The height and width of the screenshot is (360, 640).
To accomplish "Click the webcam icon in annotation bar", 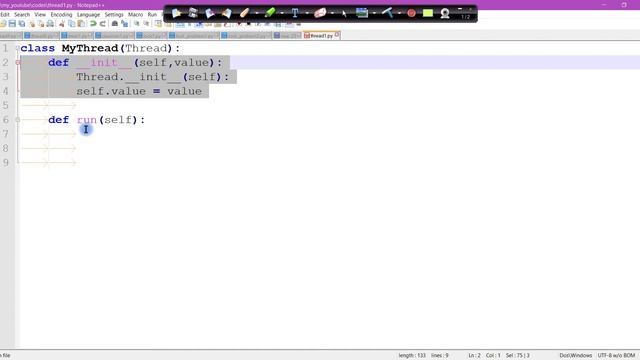I will click(445, 13).
